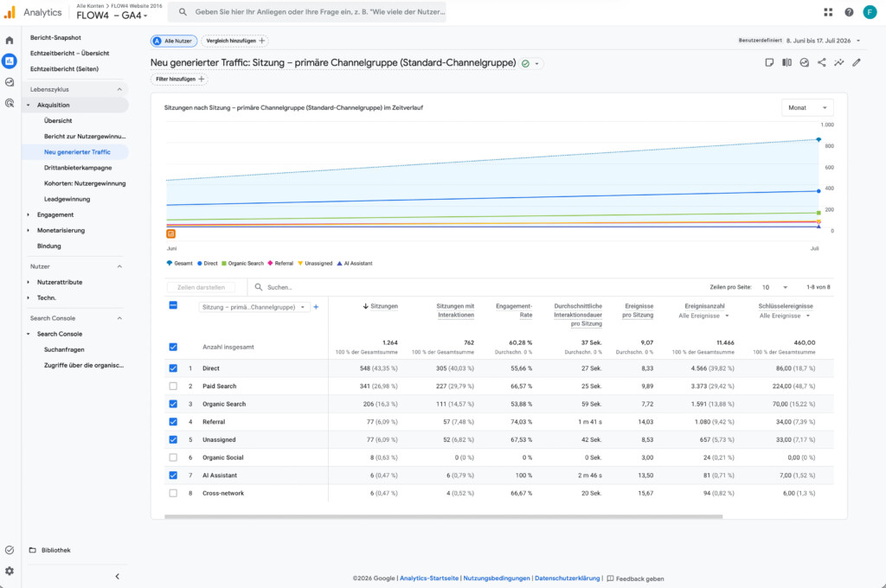886x588 pixels.
Task: Collapse the left navigation with chevron icon
Action: pos(117,576)
